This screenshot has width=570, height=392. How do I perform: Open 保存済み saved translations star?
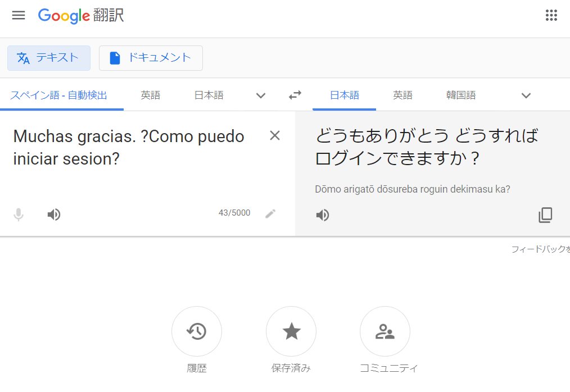tap(291, 331)
